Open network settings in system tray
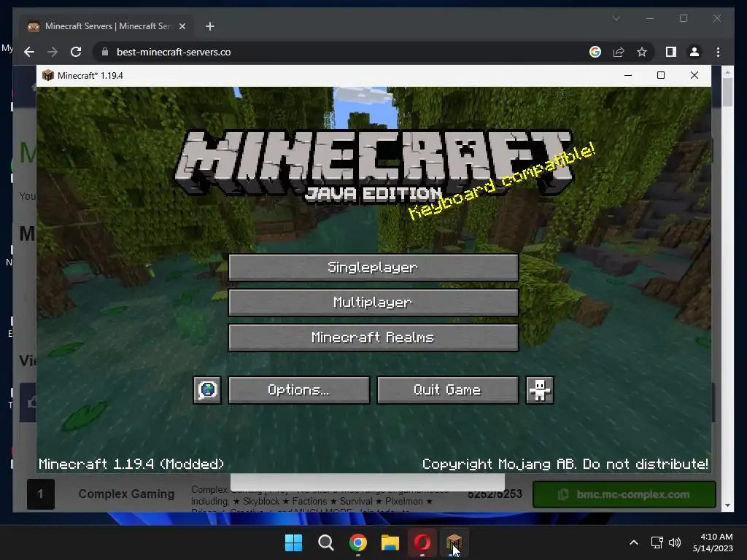Viewport: 747px width, 560px height. tap(657, 542)
